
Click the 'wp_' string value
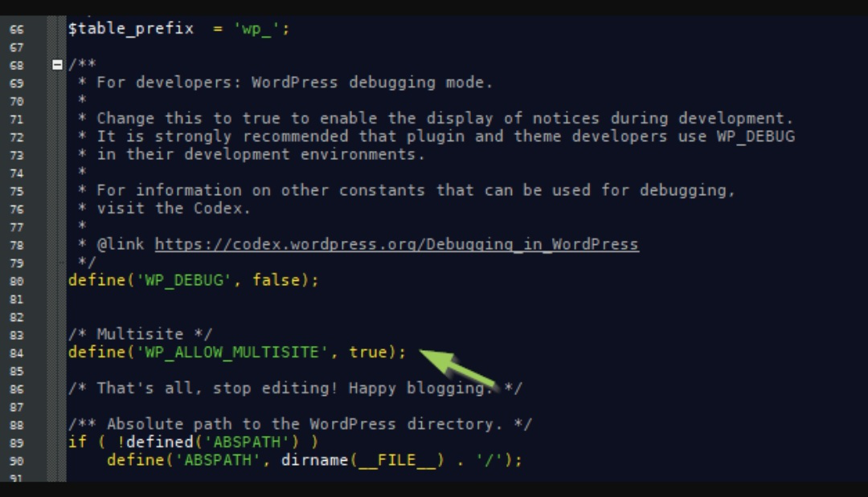pyautogui.click(x=256, y=29)
